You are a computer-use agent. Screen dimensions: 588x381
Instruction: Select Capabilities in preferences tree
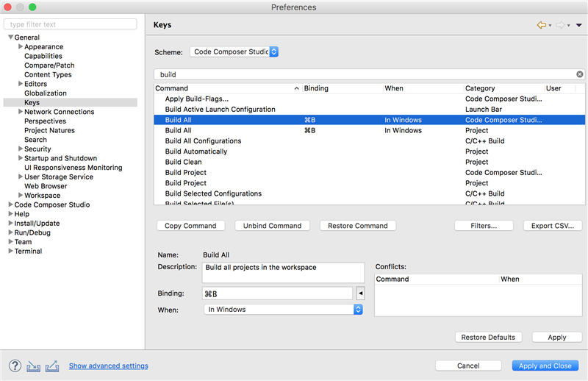[x=43, y=56]
